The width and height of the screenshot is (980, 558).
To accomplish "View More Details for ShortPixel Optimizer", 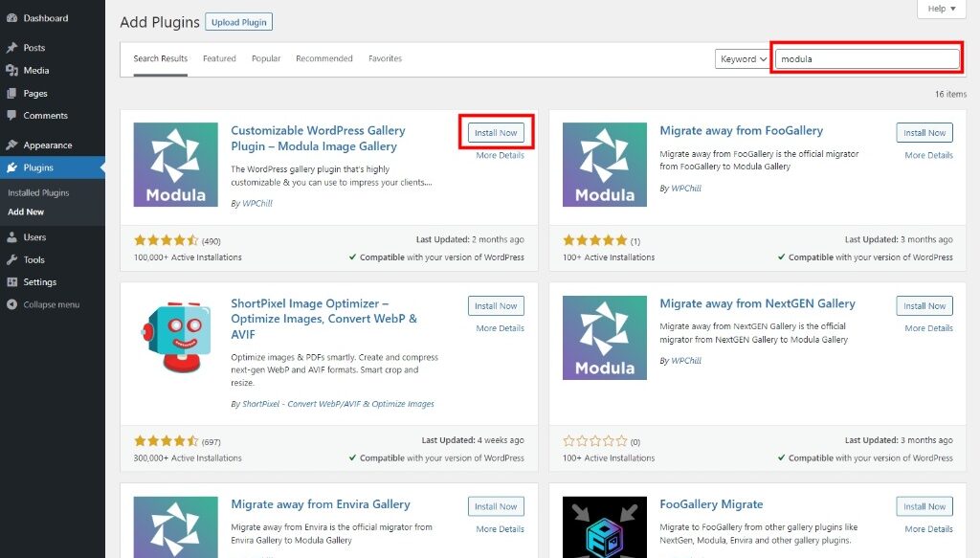I will [500, 328].
